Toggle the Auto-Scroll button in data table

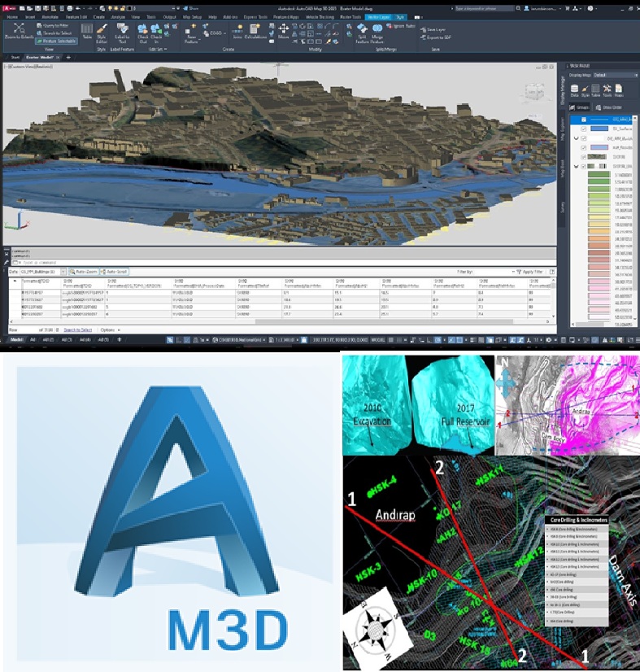coord(114,272)
